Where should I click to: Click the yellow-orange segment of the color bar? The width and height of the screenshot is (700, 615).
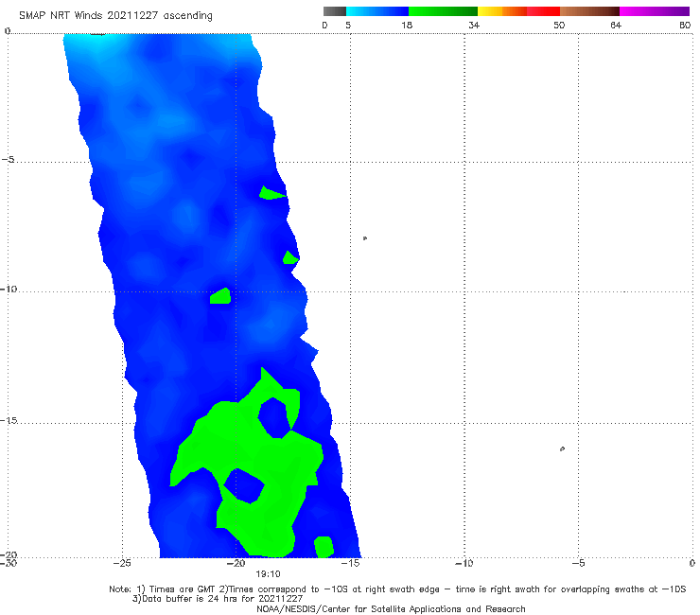(501, 11)
